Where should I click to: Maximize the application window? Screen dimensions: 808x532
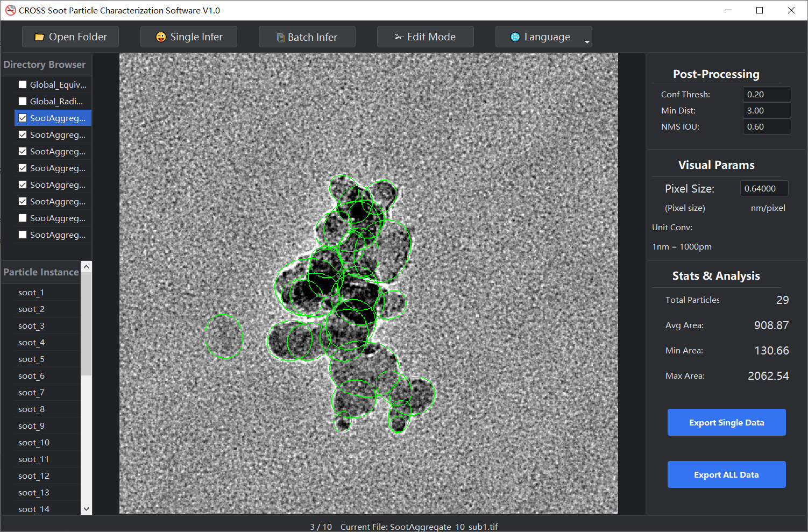point(760,10)
